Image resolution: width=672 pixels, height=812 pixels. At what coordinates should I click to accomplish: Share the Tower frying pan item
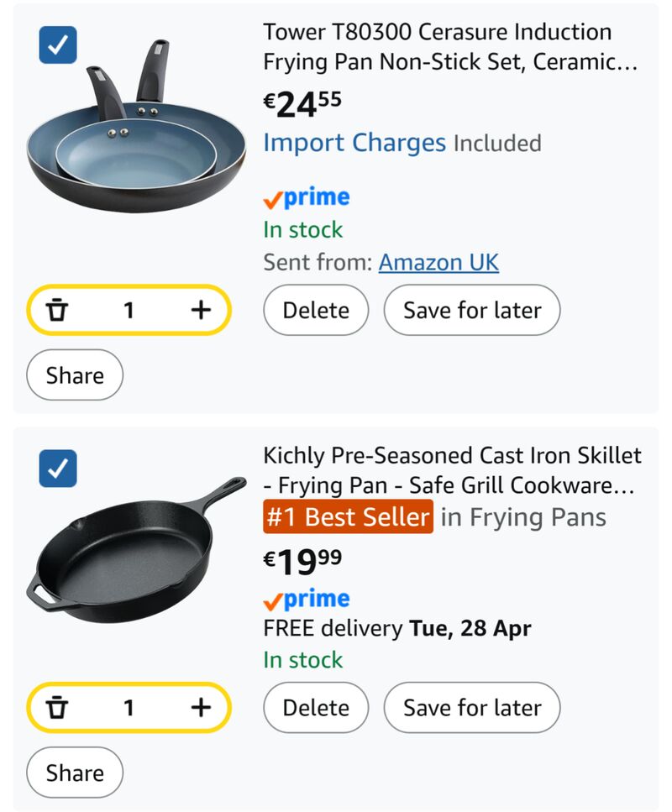click(x=74, y=375)
